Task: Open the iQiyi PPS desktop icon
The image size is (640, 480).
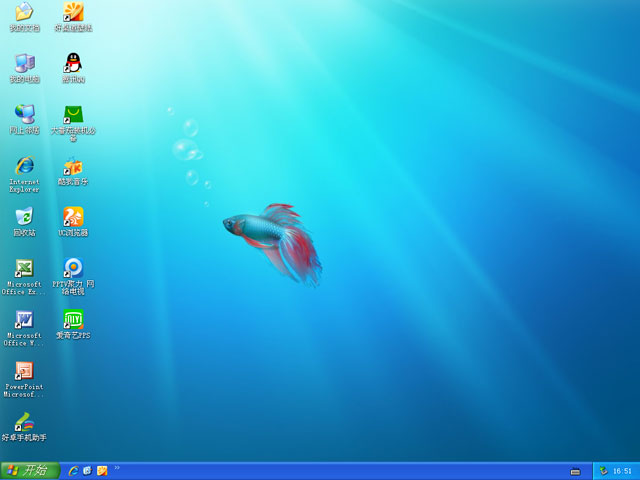Action: 73,320
